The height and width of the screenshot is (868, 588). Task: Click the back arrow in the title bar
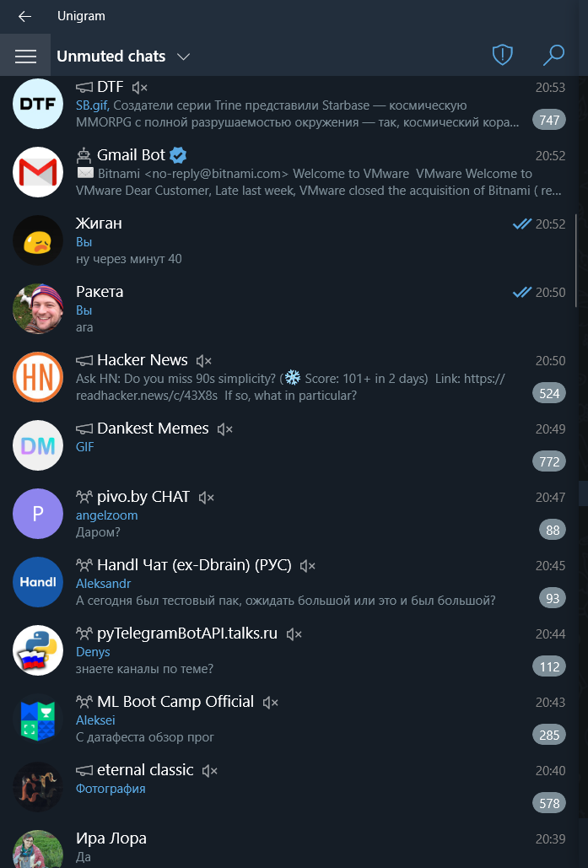[24, 16]
